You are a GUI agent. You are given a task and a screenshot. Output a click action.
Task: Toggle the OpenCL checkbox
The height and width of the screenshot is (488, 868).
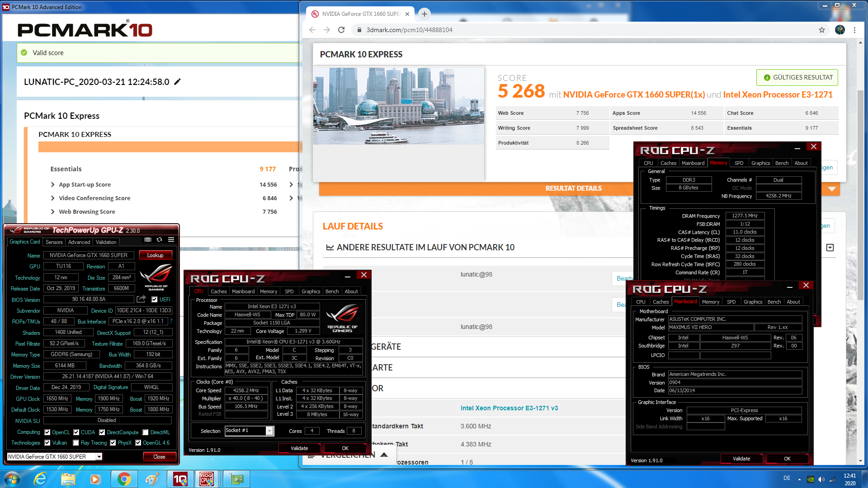(47, 432)
